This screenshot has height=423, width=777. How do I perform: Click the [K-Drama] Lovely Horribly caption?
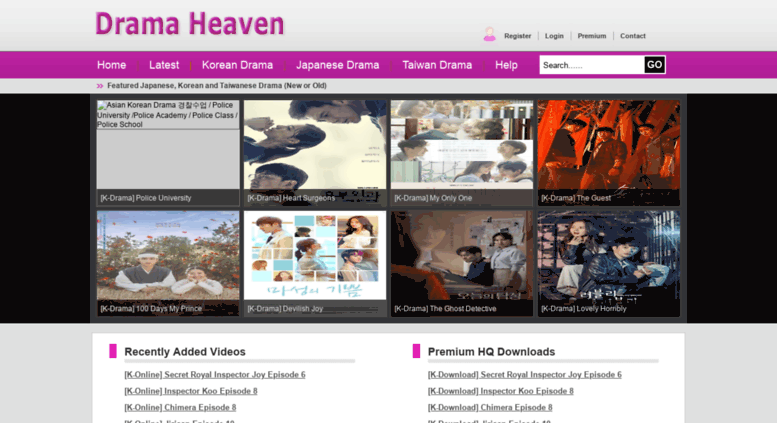584,309
